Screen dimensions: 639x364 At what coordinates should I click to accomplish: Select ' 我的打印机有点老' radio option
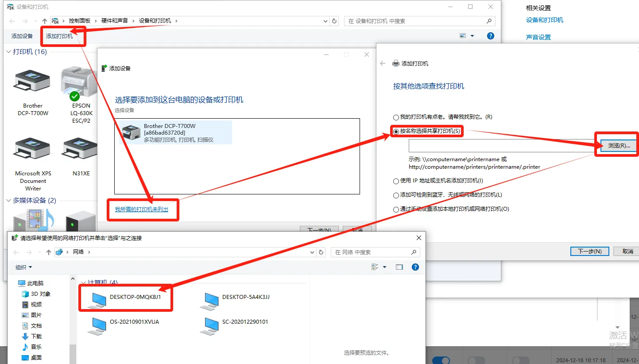point(396,117)
